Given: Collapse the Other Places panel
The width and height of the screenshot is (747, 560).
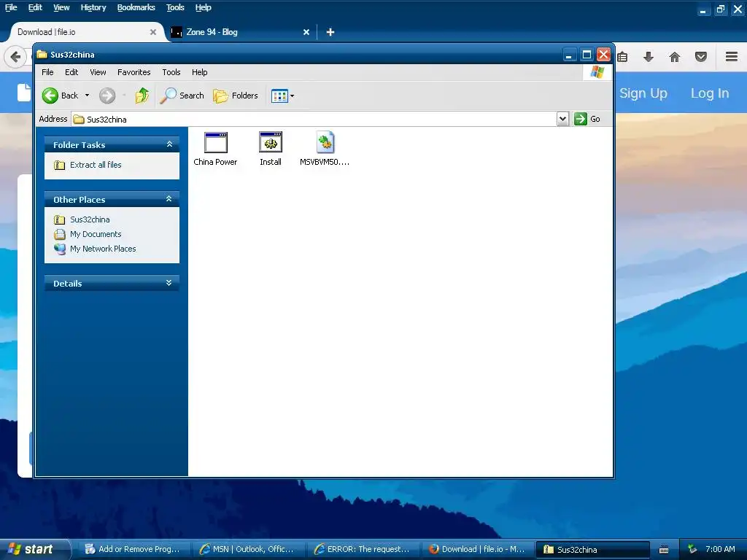Looking at the screenshot, I should [x=169, y=199].
